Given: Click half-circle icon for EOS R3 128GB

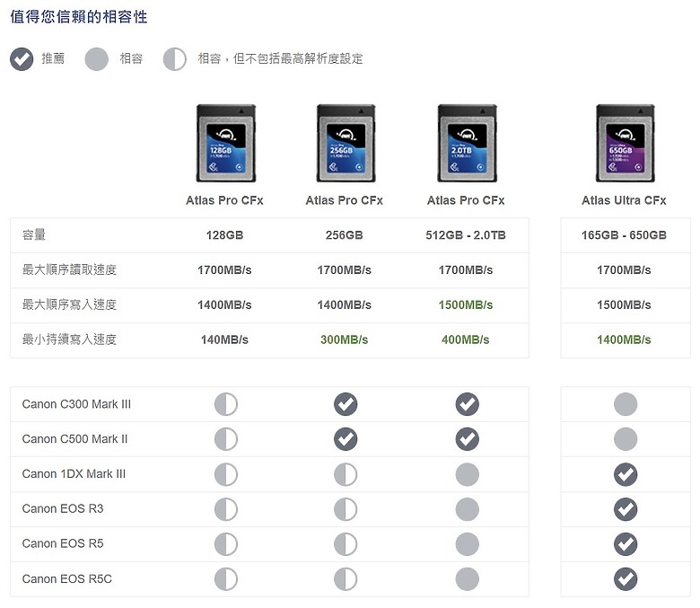Looking at the screenshot, I should pos(226,509).
